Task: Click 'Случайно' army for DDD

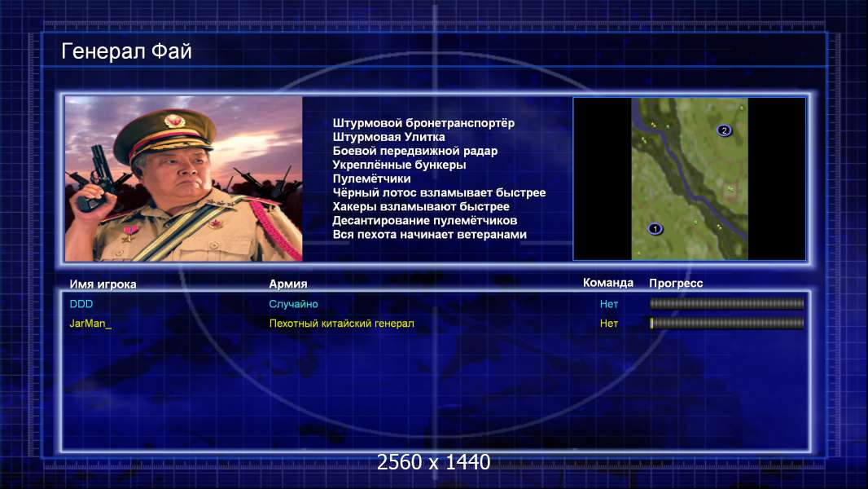Action: click(293, 304)
